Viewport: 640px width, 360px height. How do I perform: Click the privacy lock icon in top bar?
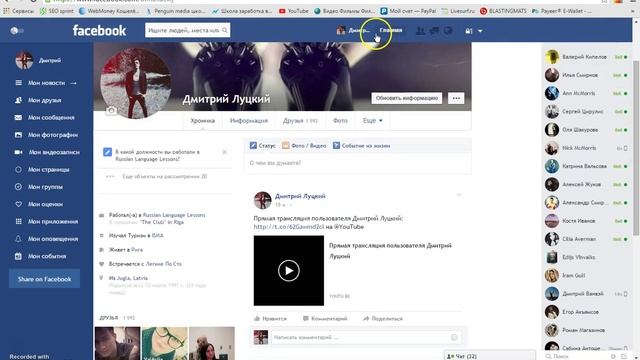tap(469, 31)
